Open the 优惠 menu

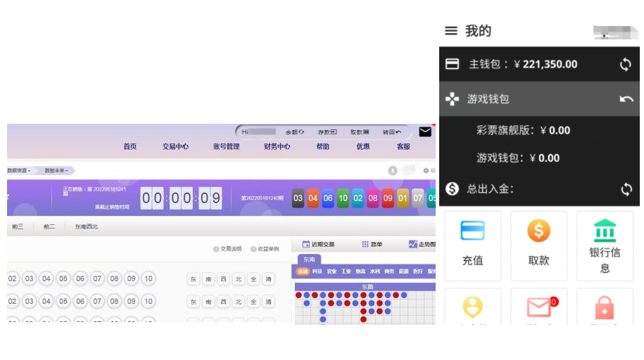pos(363,146)
